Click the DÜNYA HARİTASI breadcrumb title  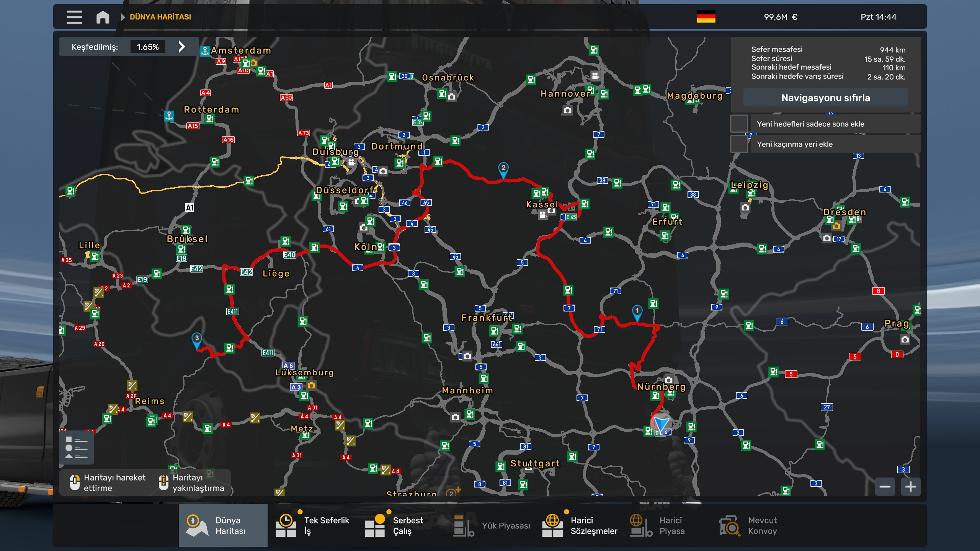coord(160,17)
